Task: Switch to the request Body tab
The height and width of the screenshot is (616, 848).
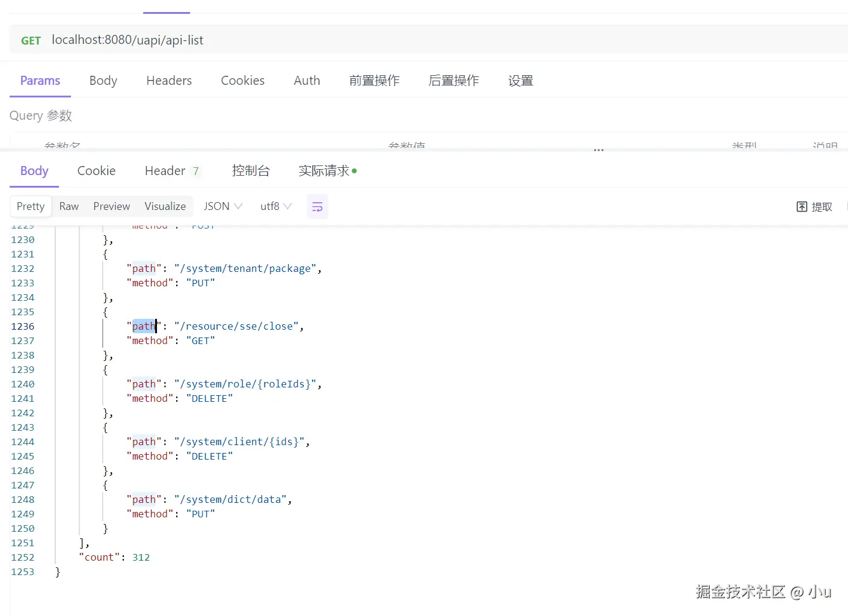Action: [x=103, y=81]
